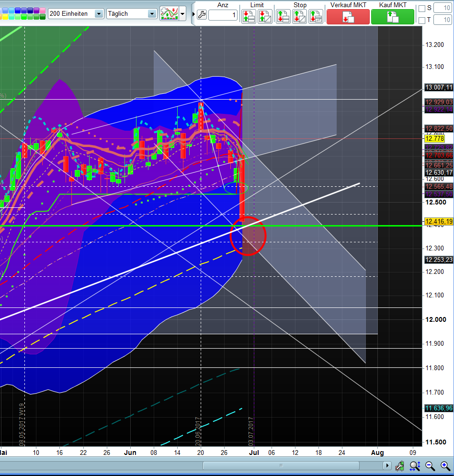This screenshot has height=476, width=454.
Task: Click yellow price label 12.778
Action: click(x=434, y=139)
